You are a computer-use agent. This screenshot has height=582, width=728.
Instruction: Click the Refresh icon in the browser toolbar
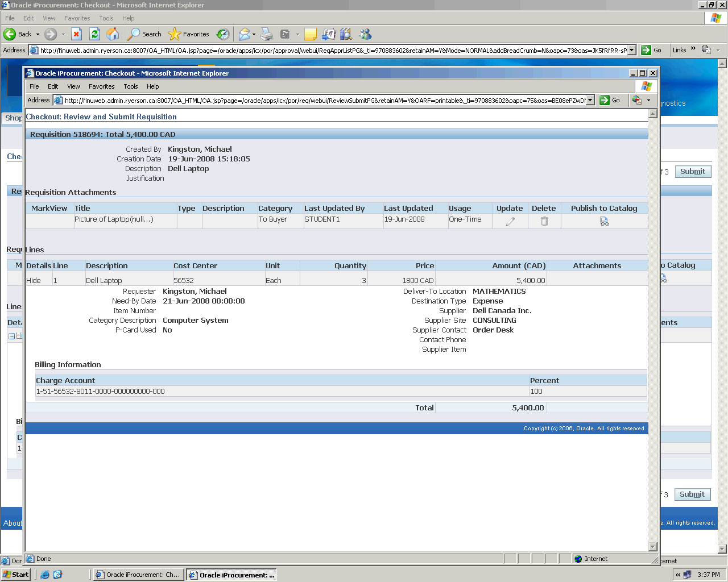(x=95, y=34)
